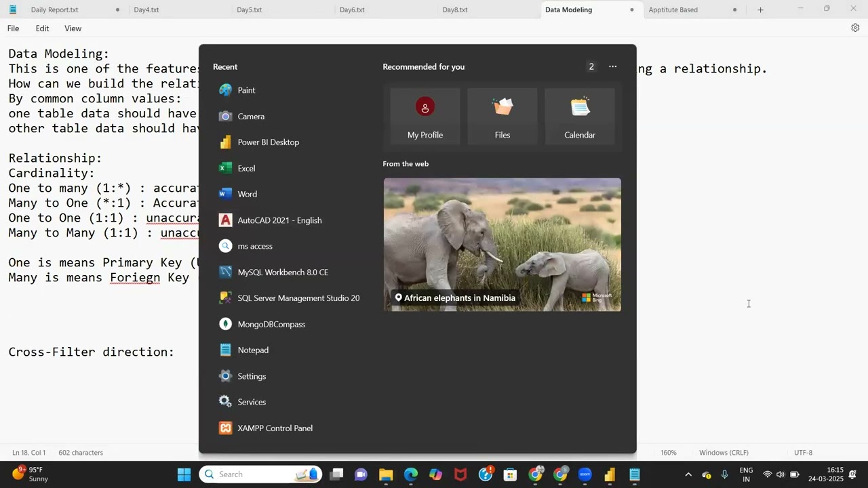Click the taskbar Search box

(261, 474)
